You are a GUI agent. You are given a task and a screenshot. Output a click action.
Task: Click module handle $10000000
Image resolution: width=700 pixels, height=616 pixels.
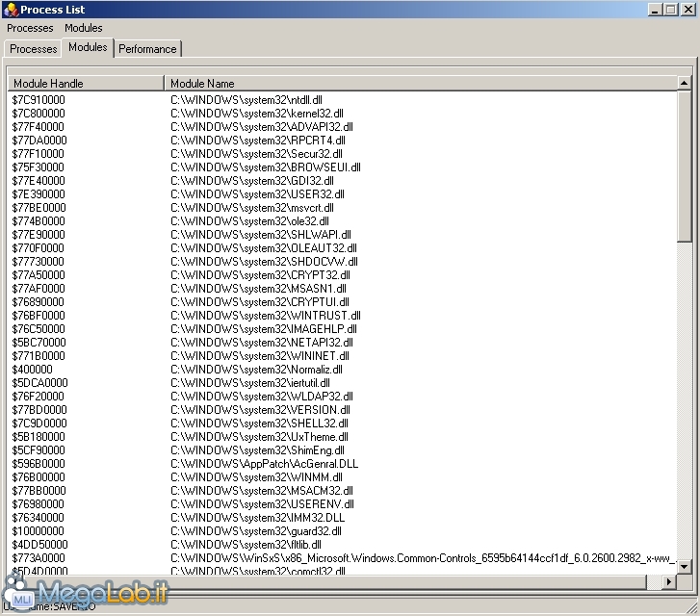click(x=38, y=531)
